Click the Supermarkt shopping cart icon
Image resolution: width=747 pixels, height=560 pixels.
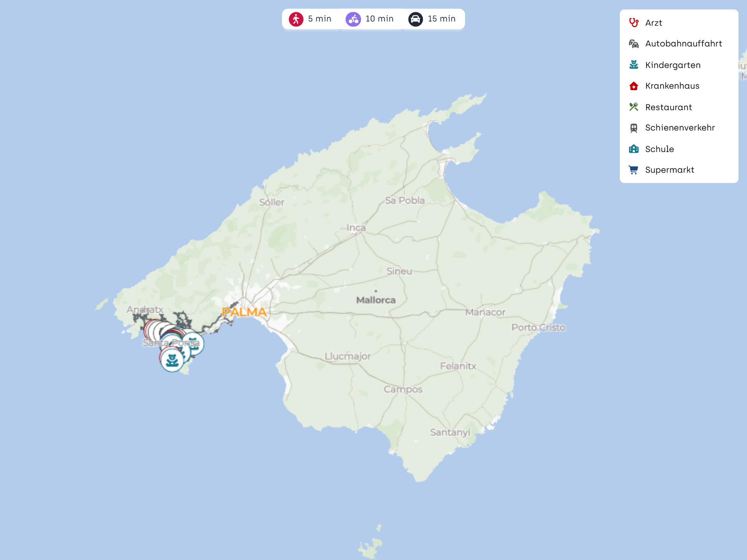[x=634, y=170]
